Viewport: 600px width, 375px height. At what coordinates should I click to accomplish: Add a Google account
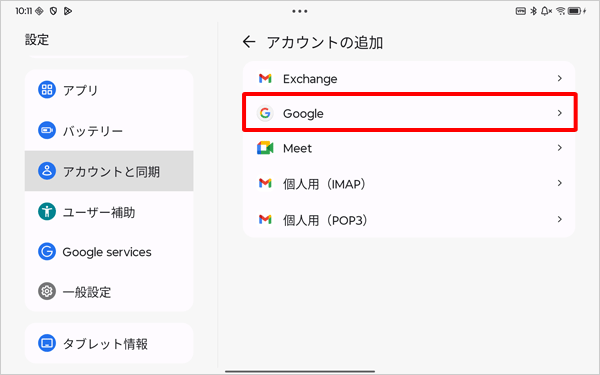(409, 113)
